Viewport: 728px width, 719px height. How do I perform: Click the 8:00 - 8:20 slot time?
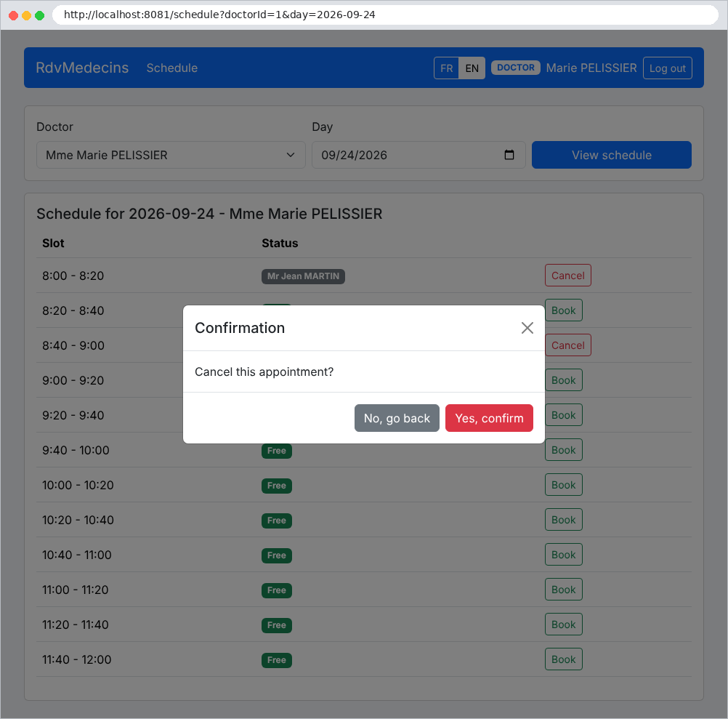[x=73, y=276]
